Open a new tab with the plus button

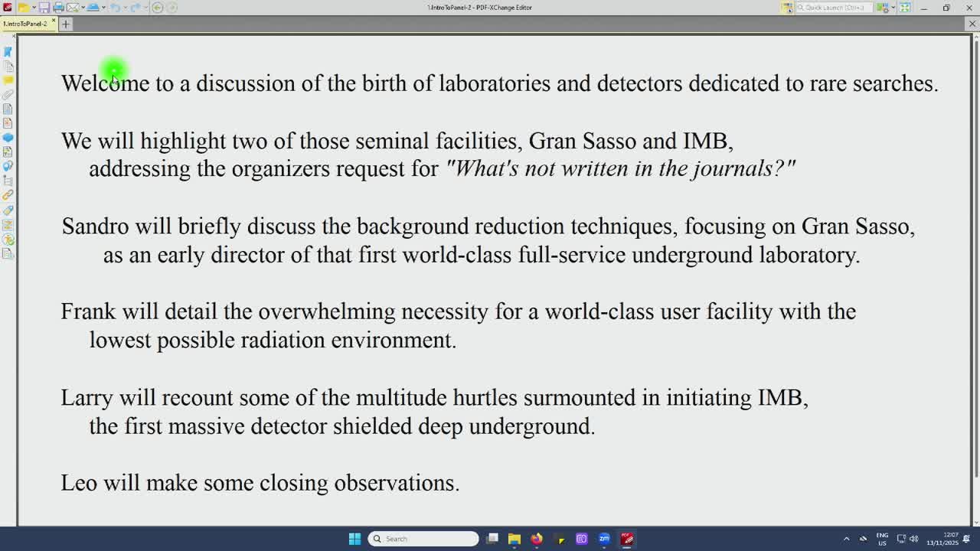[x=66, y=24]
